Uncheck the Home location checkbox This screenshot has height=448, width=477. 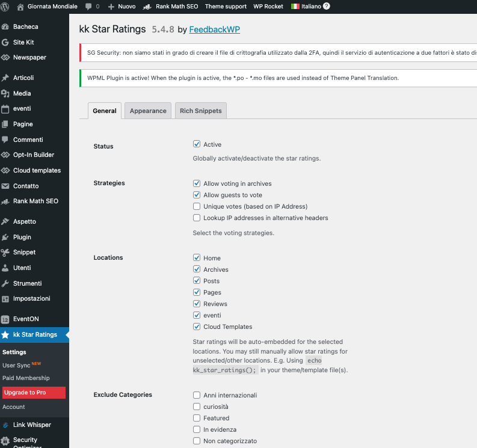(x=197, y=257)
